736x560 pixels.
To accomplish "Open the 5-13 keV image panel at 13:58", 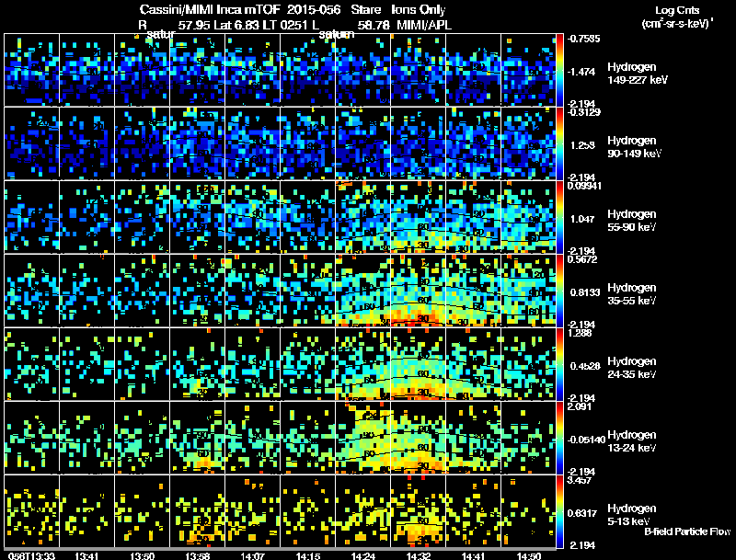I will click(197, 511).
